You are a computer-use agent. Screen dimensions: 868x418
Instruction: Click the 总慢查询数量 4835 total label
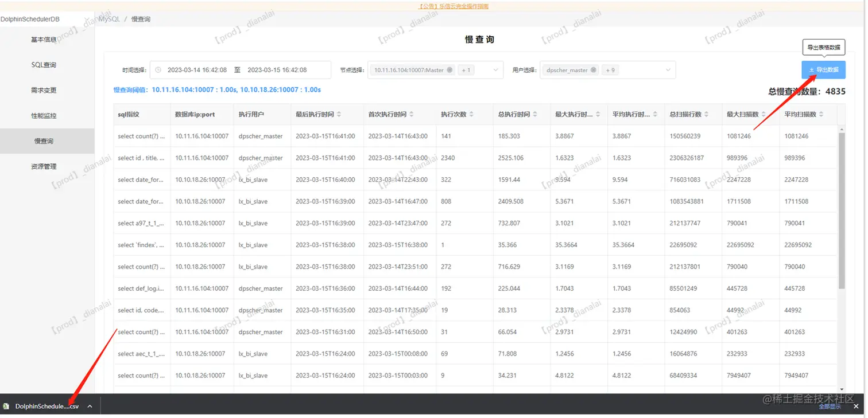tap(807, 91)
